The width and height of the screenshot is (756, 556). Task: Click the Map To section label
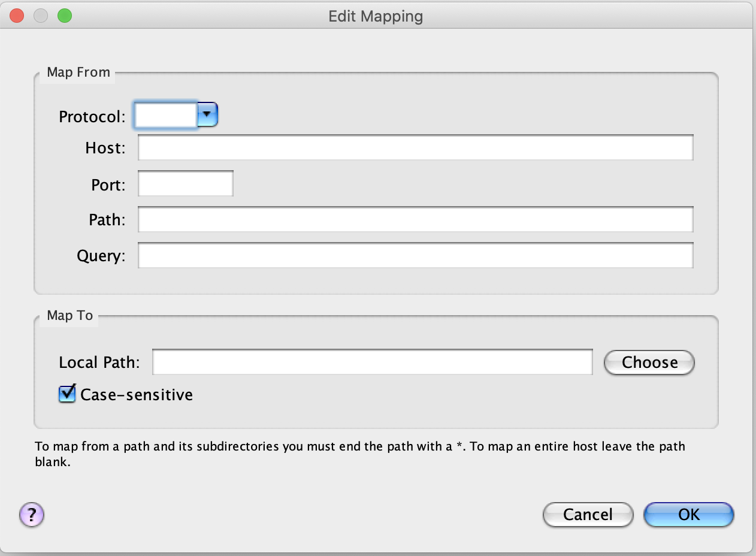coord(69,316)
